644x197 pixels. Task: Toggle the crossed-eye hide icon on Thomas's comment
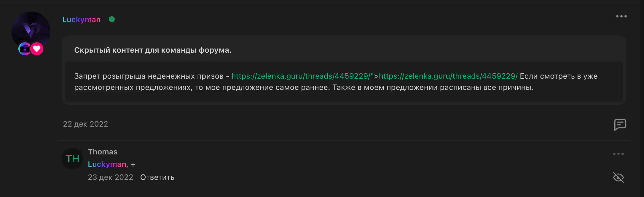pyautogui.click(x=619, y=177)
